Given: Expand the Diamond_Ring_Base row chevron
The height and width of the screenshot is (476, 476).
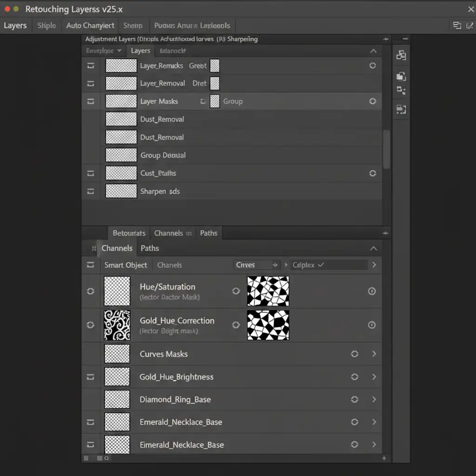Looking at the screenshot, I should pos(374,399).
